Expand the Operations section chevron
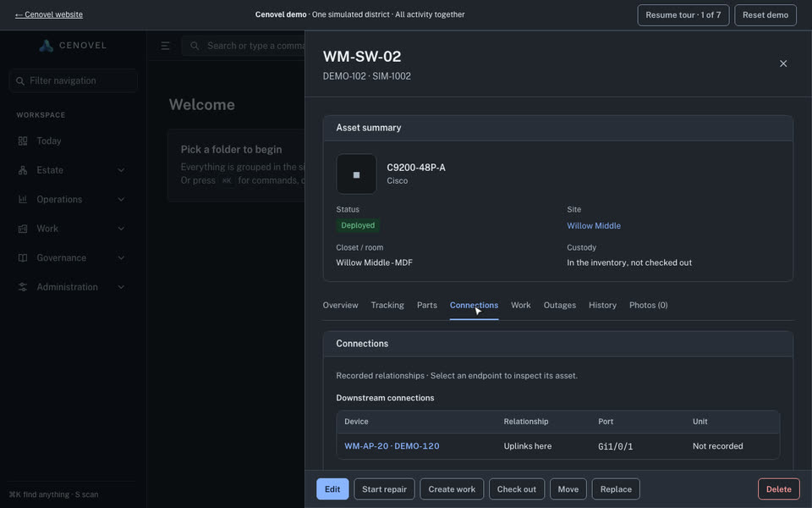This screenshot has width=812, height=508. (121, 199)
